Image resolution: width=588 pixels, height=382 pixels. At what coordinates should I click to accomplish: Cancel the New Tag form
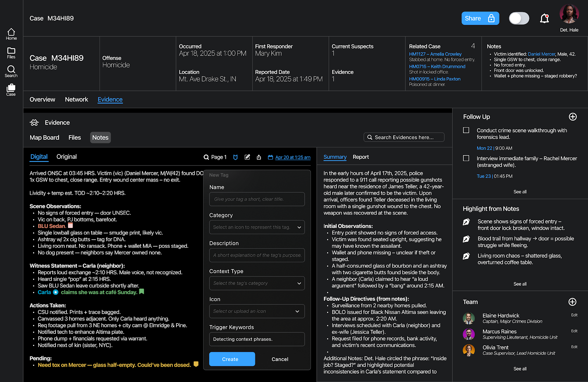tap(280, 359)
